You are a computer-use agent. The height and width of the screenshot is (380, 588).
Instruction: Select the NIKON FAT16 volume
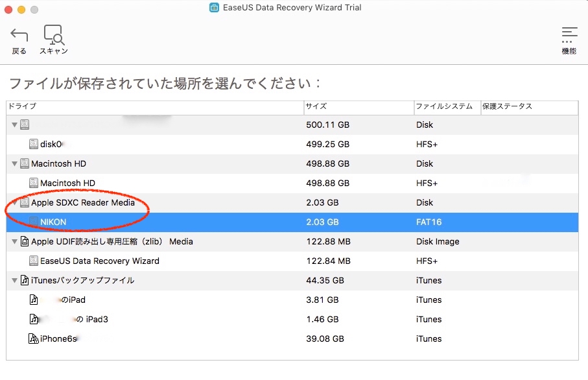coord(292,222)
